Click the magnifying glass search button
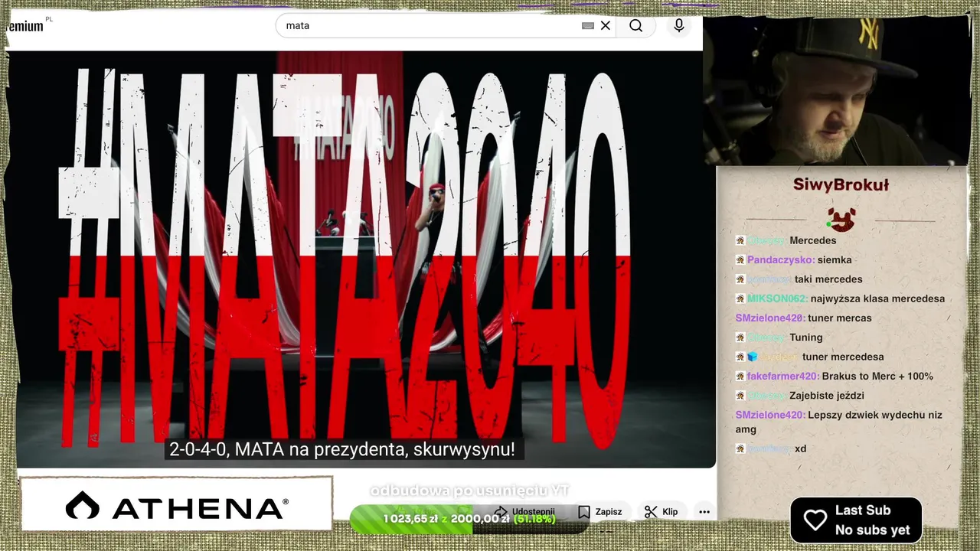This screenshot has width=980, height=551. click(x=636, y=25)
